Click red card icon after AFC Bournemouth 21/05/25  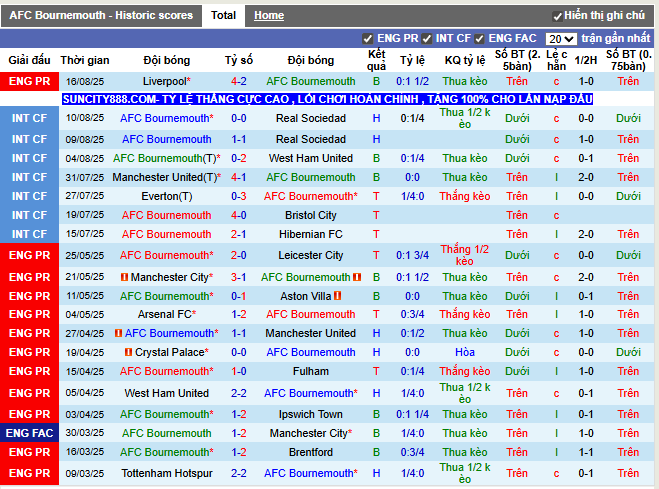click(357, 277)
